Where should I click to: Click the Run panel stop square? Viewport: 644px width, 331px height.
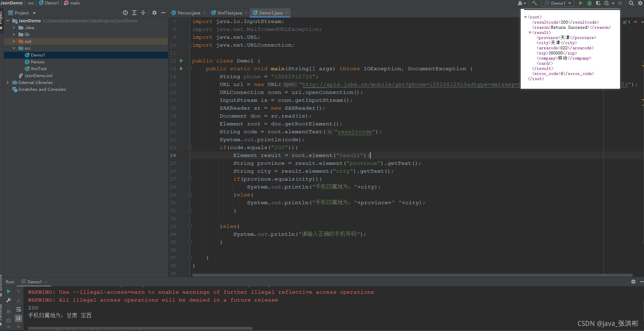tap(9, 311)
